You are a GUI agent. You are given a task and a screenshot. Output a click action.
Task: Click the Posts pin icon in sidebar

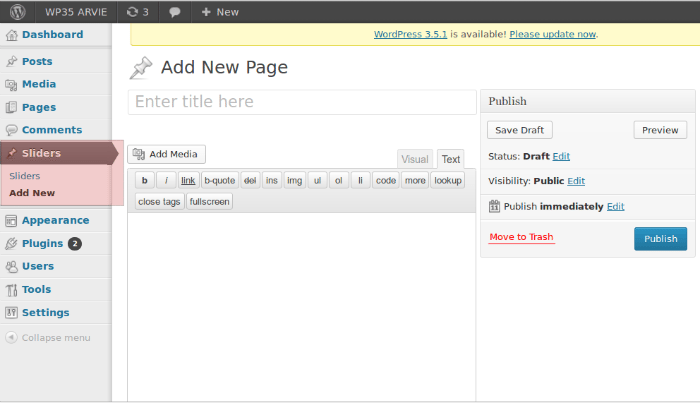tap(12, 61)
